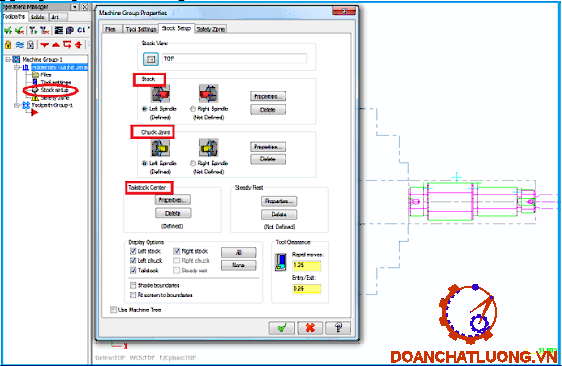This screenshot has width=562, height=366.
Task: Enable Shade boundaries checkbox
Action: pyautogui.click(x=133, y=285)
